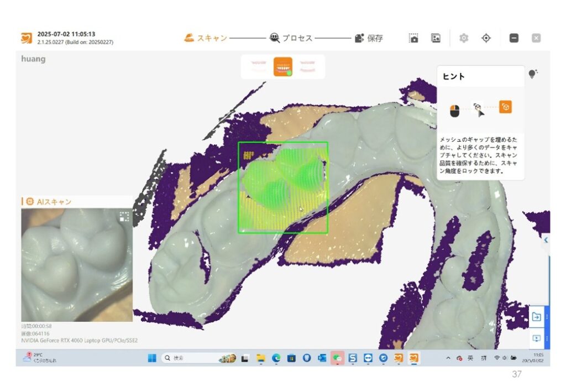Go to the プロセス step
566x392 pixels.
291,38
